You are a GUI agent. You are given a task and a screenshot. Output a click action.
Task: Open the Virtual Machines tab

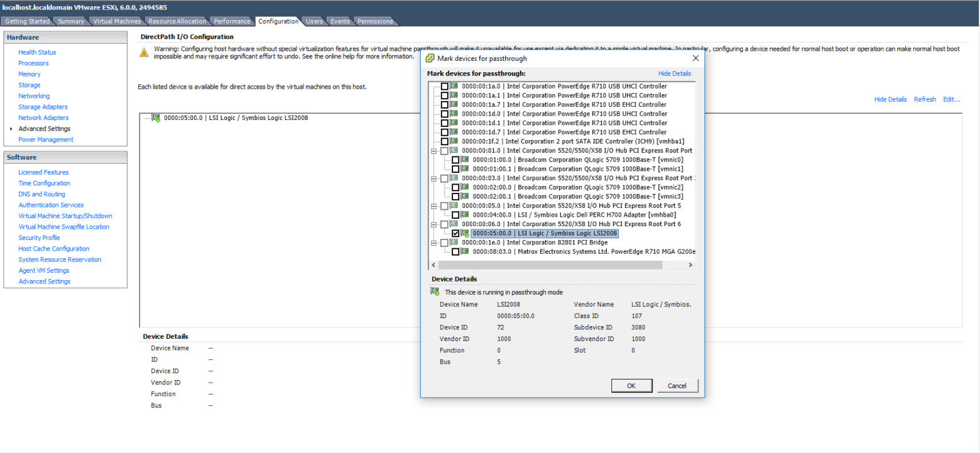[x=117, y=21]
